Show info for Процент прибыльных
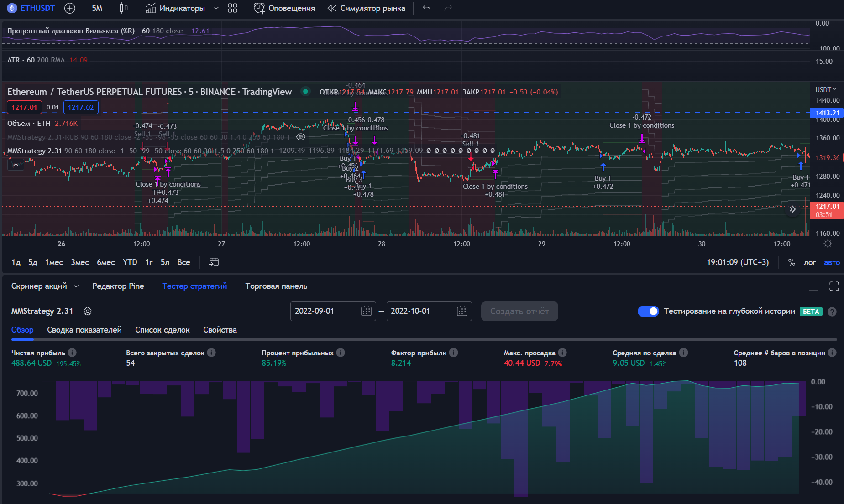 coord(341,353)
